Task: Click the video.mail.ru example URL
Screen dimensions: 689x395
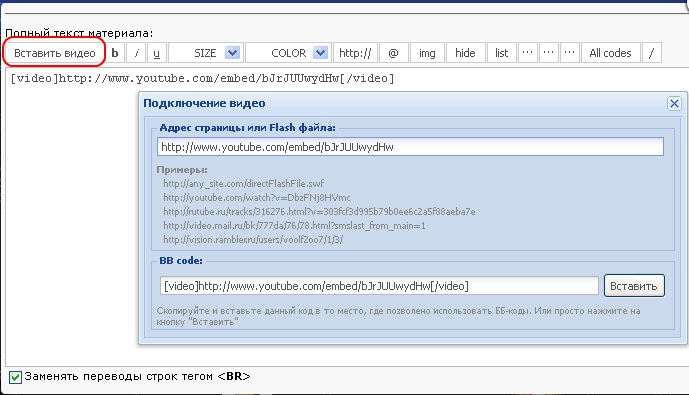Action: [294, 226]
